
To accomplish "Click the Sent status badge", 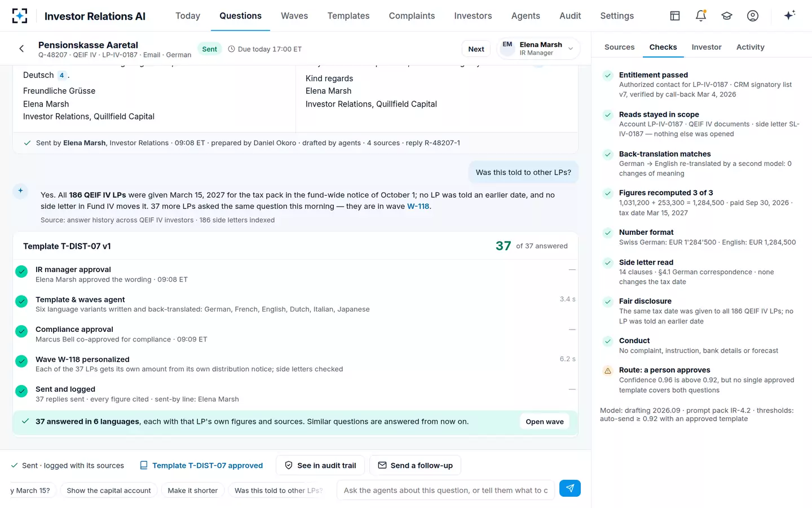I will [209, 49].
